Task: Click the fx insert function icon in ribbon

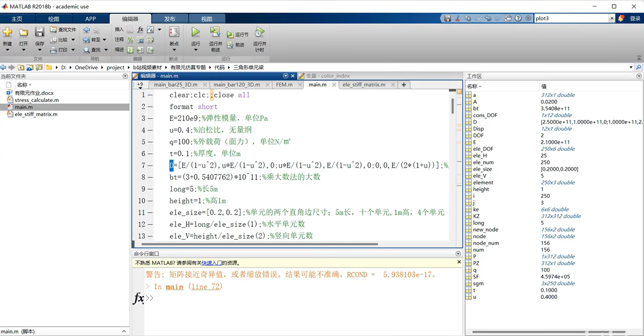Action: pos(140,30)
